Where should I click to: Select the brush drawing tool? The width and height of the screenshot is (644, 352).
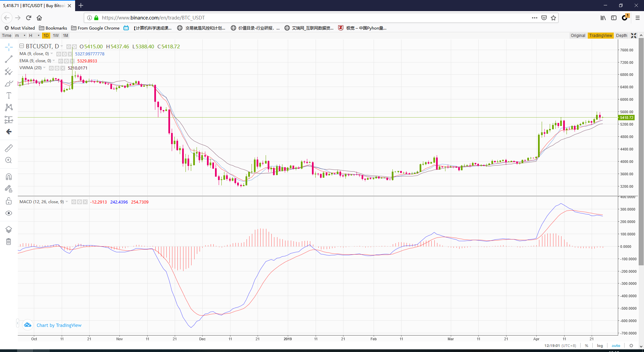[9, 83]
